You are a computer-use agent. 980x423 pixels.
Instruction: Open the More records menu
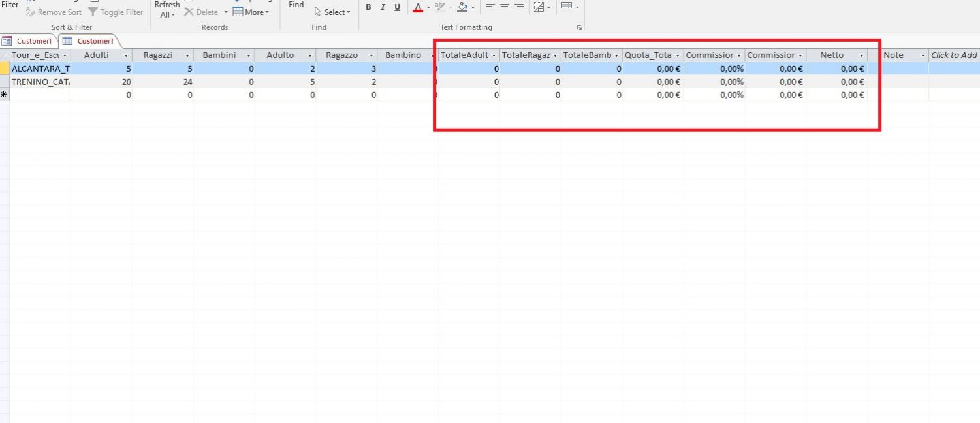pyautogui.click(x=251, y=12)
